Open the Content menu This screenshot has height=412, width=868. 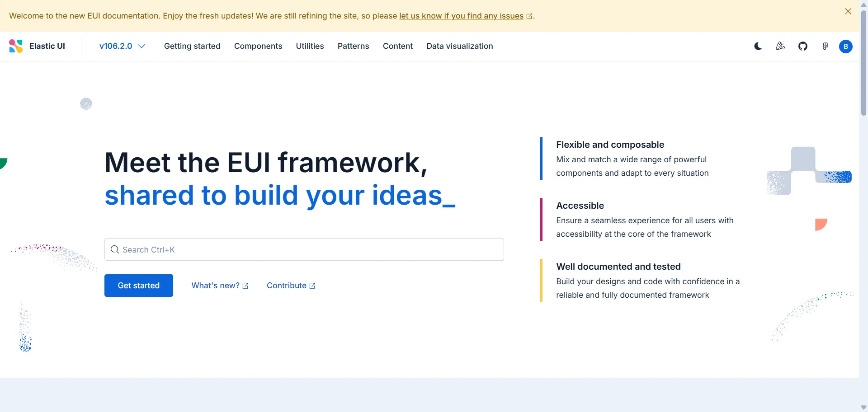pos(398,46)
